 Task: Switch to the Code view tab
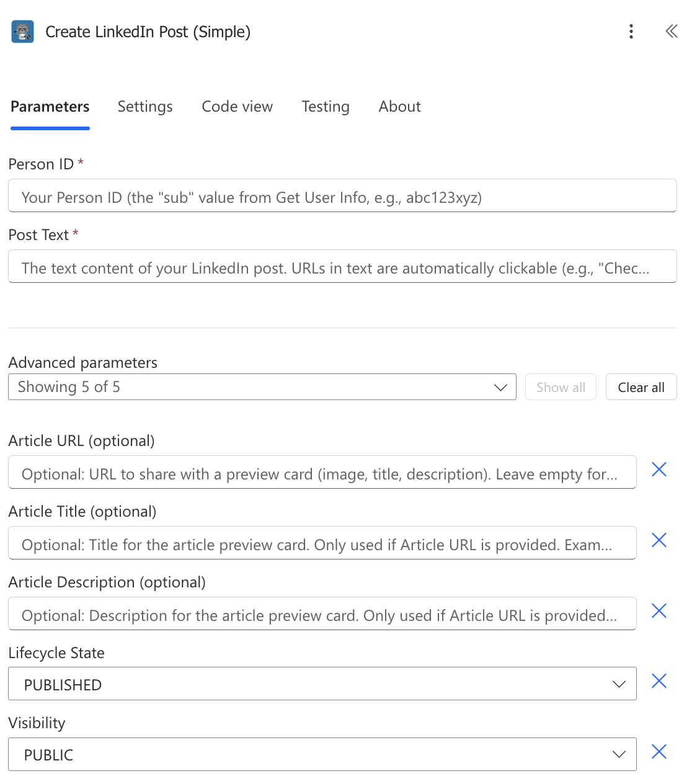tap(237, 107)
